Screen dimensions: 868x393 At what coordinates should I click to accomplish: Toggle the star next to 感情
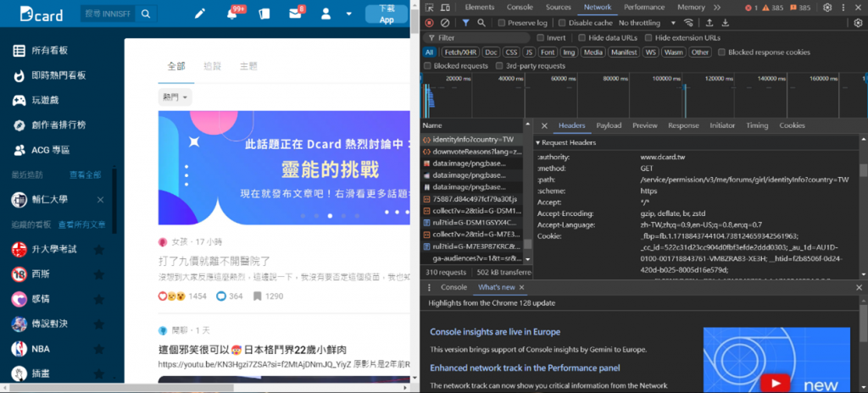pos(99,300)
